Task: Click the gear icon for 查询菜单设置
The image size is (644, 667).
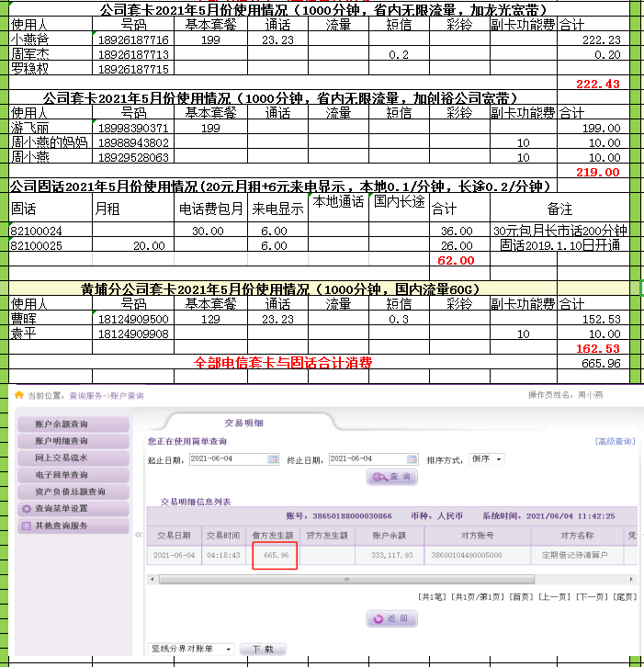Action: click(x=27, y=508)
